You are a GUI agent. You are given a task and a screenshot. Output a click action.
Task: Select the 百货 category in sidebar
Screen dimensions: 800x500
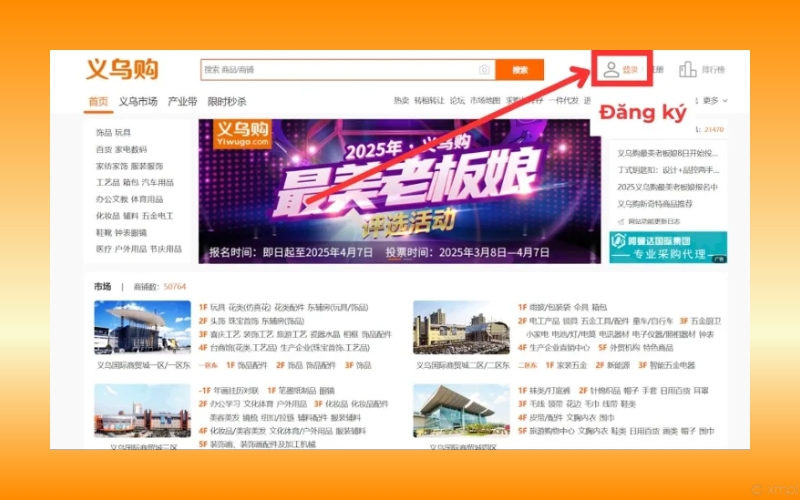pos(104,149)
